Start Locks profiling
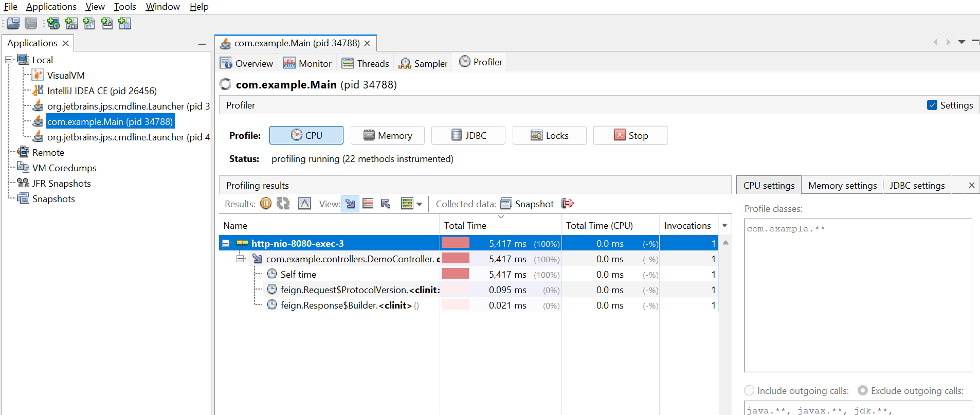The height and width of the screenshot is (415, 980). [550, 135]
